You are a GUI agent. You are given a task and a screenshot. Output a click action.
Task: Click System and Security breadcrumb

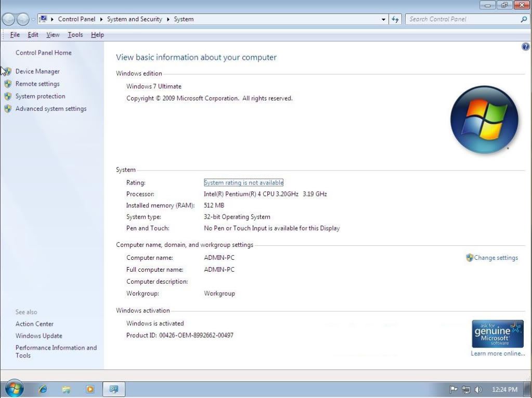(135, 19)
